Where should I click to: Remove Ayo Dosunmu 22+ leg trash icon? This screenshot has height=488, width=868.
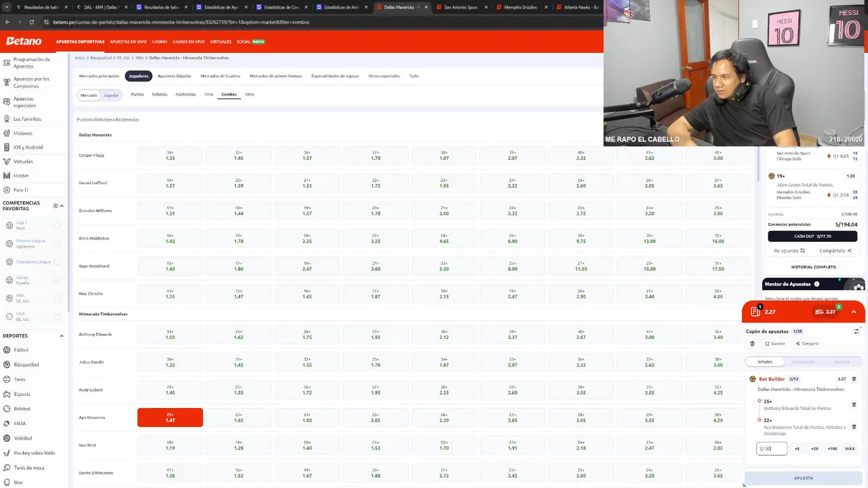[x=854, y=427]
